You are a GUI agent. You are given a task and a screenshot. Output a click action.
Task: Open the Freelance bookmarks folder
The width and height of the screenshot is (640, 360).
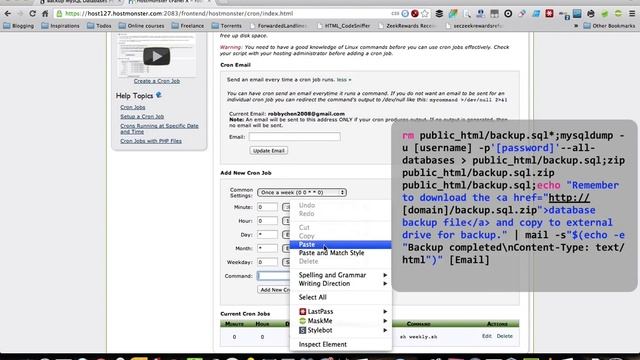click(188, 26)
